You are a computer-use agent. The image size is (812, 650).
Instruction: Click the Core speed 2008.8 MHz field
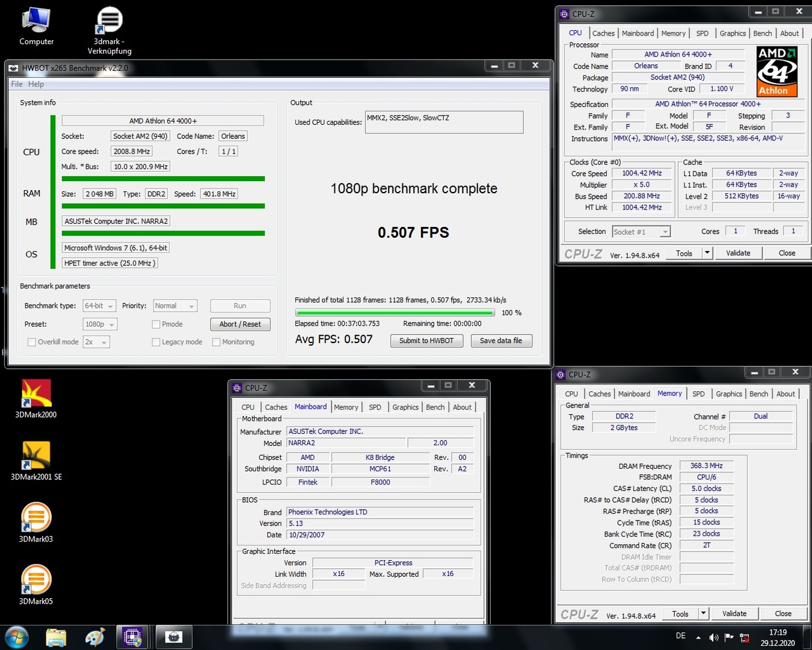click(132, 152)
